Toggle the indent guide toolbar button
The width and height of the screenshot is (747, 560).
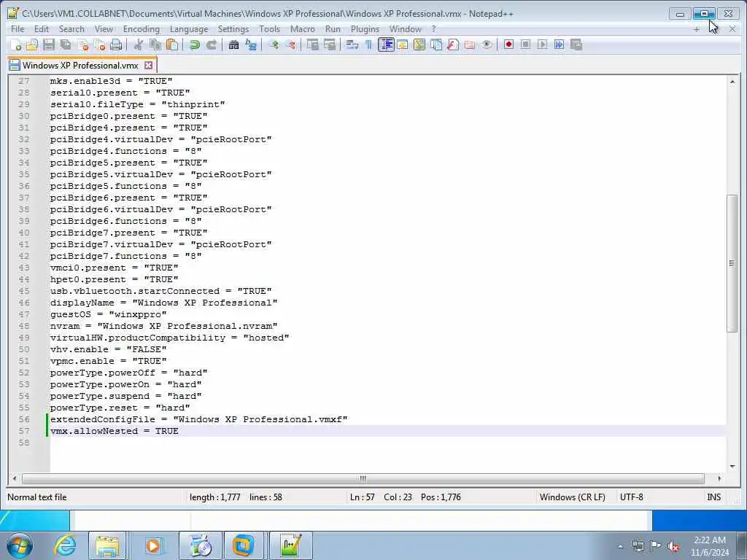(x=386, y=44)
